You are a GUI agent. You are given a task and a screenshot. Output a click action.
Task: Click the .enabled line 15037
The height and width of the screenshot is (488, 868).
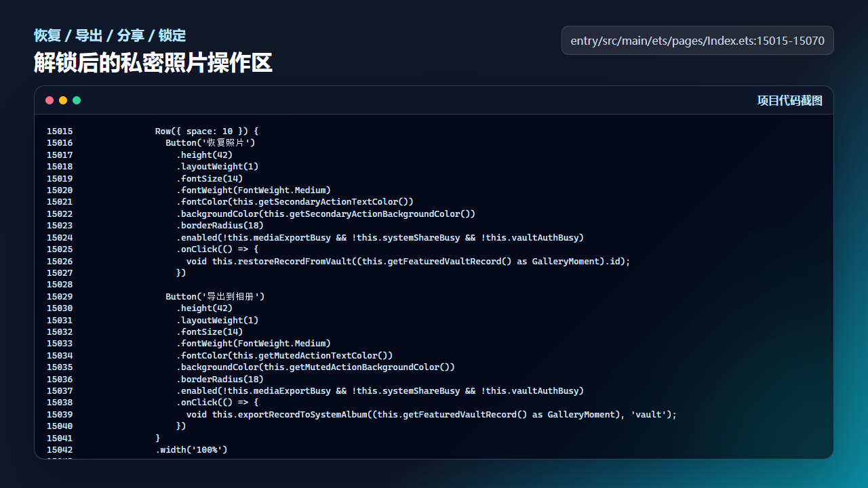point(380,391)
